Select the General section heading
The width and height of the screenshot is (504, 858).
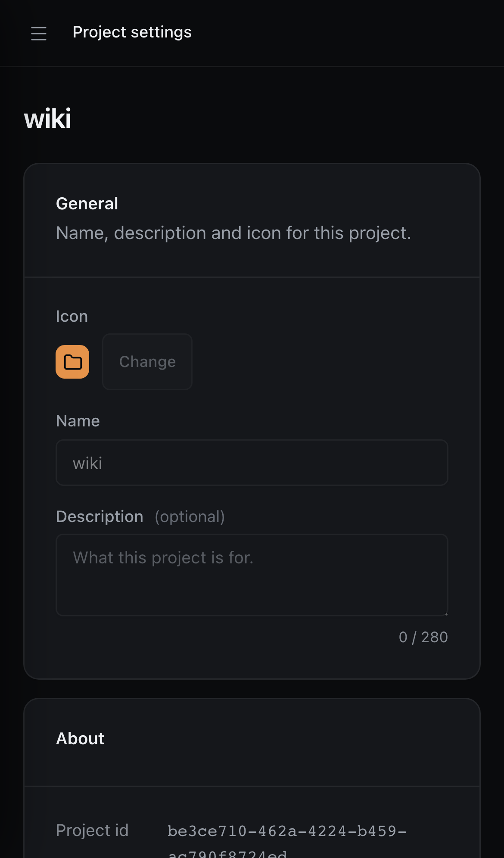pos(87,204)
